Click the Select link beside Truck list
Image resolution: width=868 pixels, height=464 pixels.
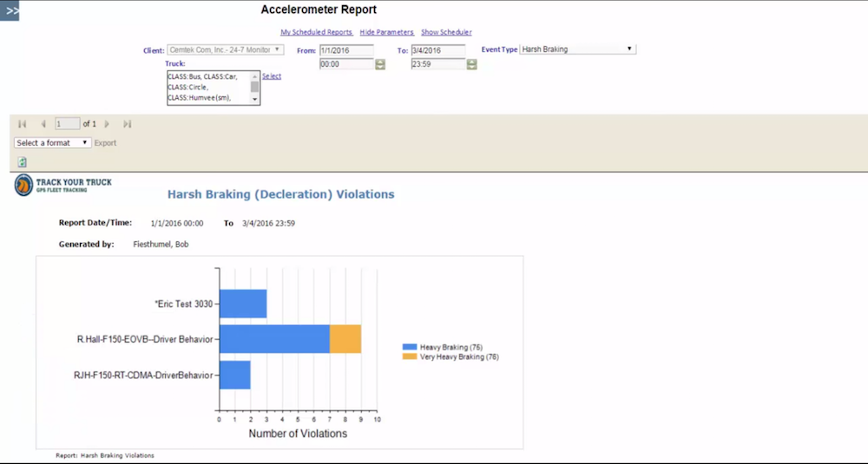pos(272,76)
